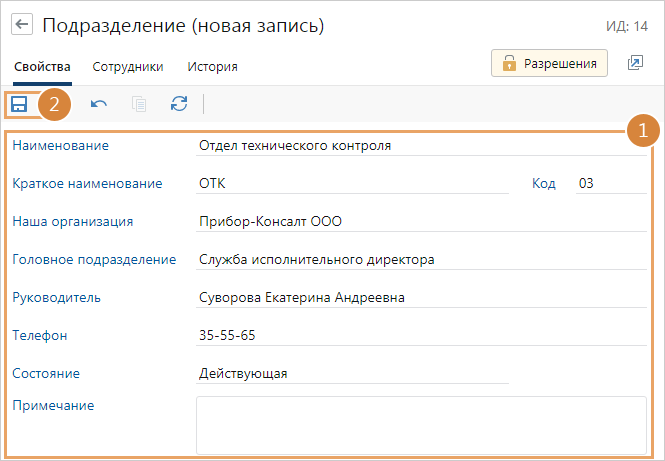The image size is (665, 461).
Task: Click the Примечание text area
Action: point(420,425)
